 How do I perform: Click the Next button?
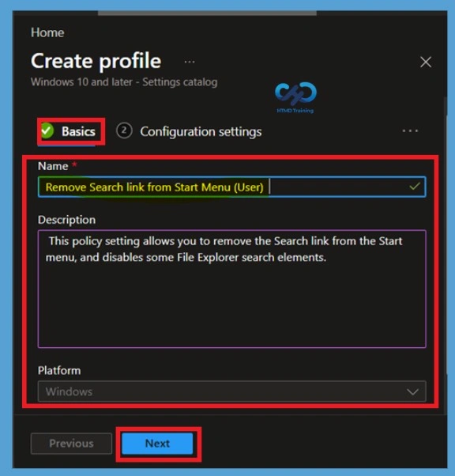point(157,444)
